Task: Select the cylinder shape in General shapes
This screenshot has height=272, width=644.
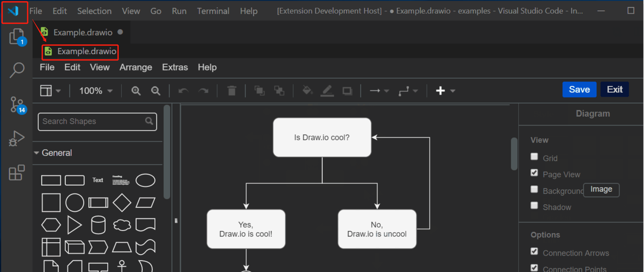Action: (97, 225)
